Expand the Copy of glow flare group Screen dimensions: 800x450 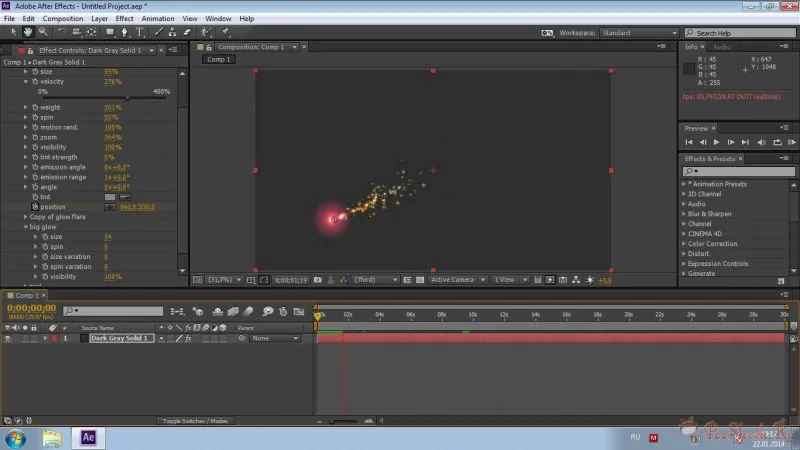[x=26, y=217]
